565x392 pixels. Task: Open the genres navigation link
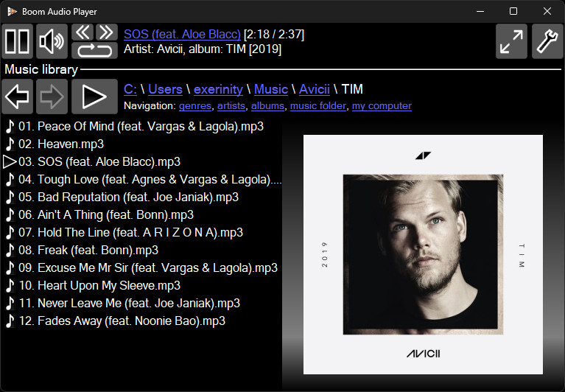tap(195, 106)
